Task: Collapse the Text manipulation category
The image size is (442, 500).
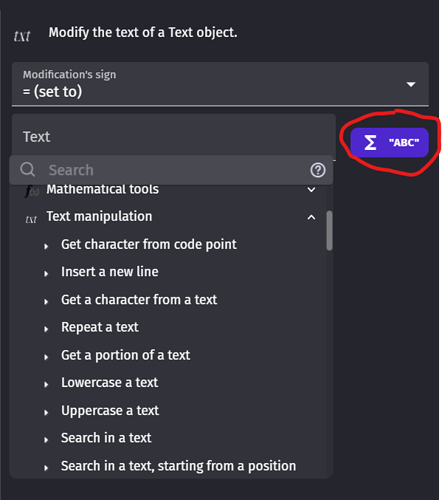Action: coord(311,217)
